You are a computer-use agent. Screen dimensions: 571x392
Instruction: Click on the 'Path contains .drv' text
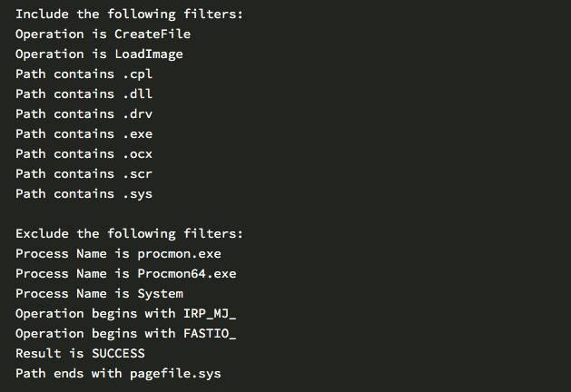[x=84, y=114]
